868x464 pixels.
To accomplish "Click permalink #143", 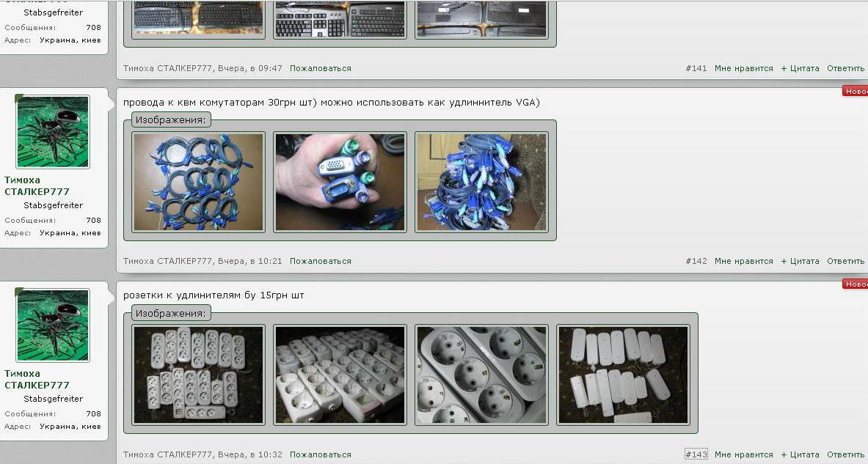I will (696, 454).
